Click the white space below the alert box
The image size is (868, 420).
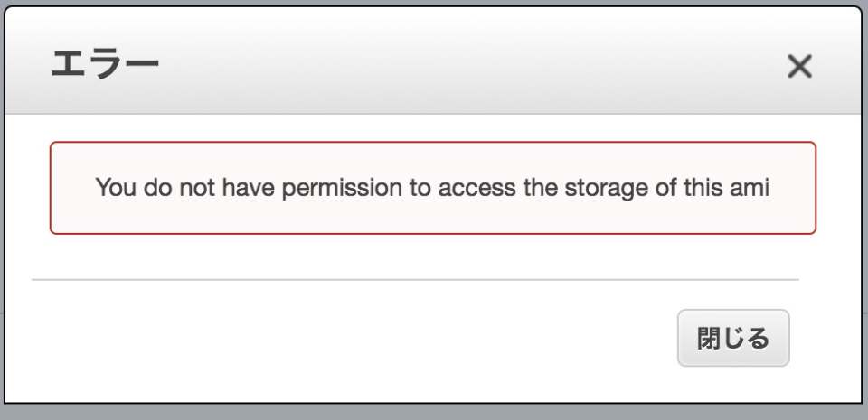[432, 256]
